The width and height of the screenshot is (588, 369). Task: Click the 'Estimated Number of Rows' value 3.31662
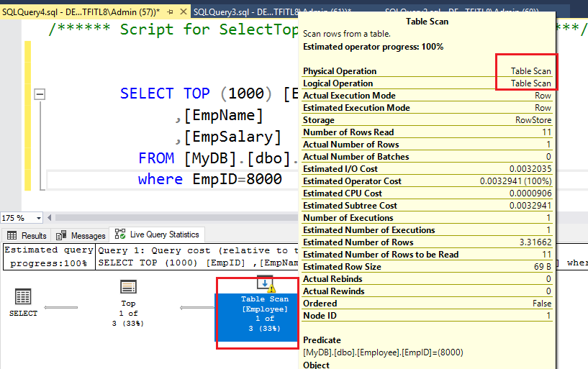(535, 242)
